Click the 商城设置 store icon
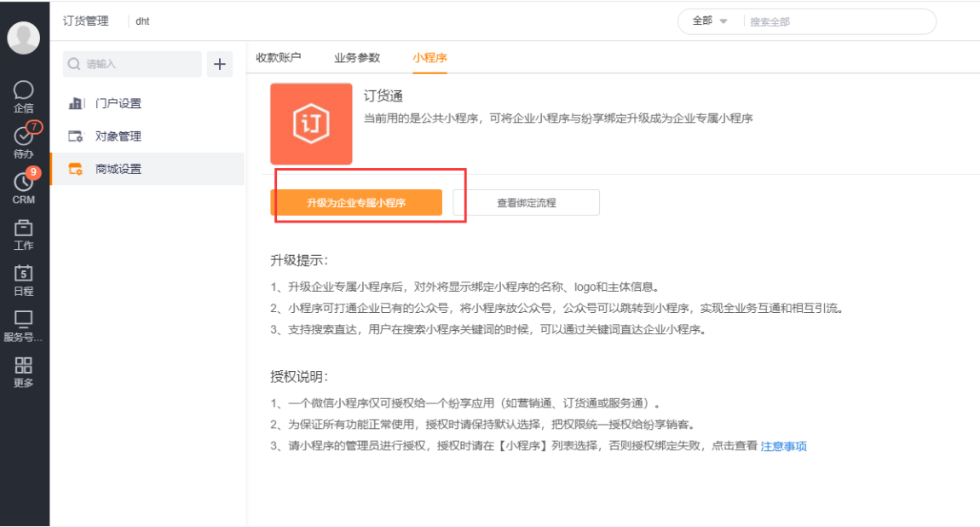 76,169
